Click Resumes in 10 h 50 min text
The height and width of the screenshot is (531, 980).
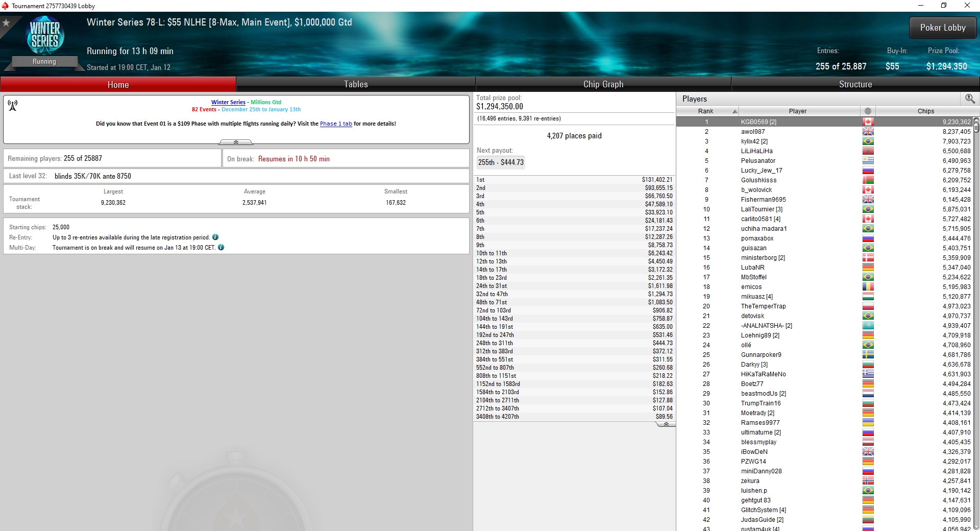click(x=294, y=159)
